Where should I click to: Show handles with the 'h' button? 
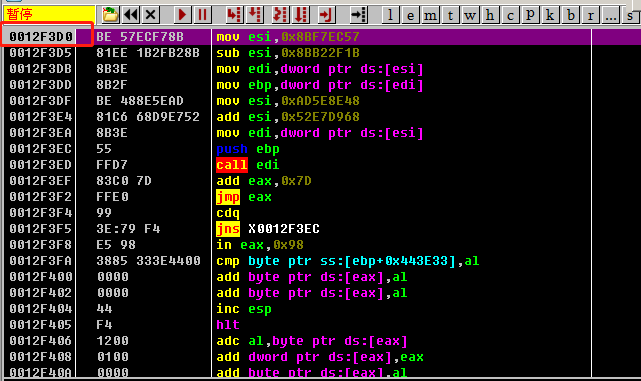490,15
